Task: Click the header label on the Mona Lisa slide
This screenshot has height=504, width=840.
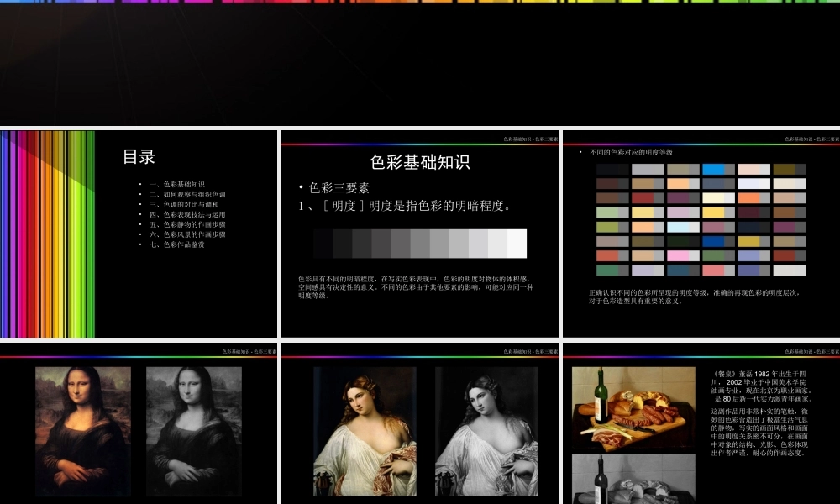Action: click(249, 352)
